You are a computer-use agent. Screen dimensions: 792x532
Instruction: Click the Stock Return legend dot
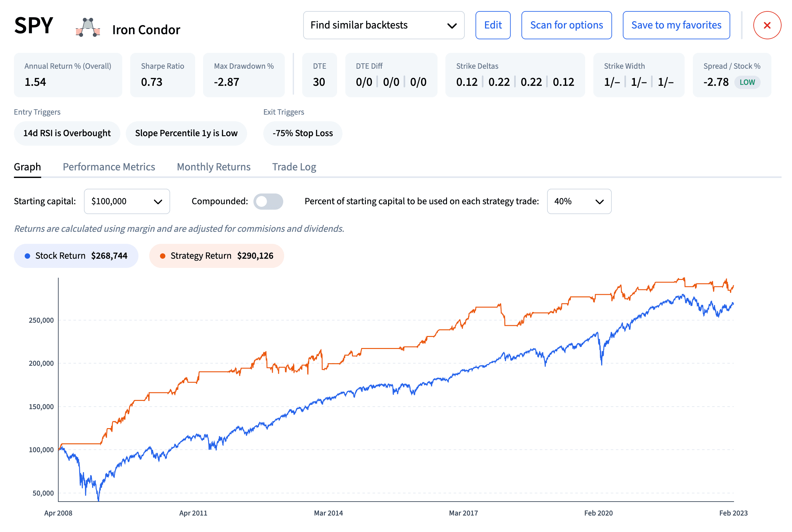click(x=27, y=256)
